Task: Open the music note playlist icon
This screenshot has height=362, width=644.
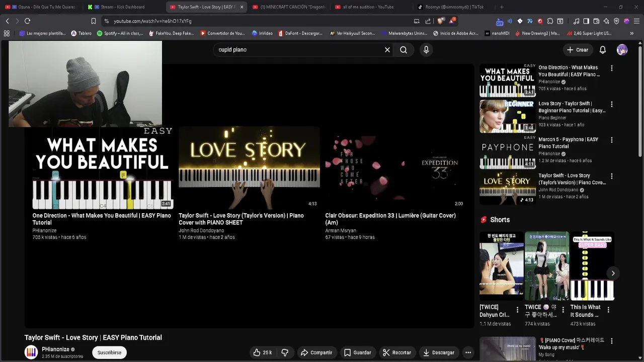Action: click(576, 21)
